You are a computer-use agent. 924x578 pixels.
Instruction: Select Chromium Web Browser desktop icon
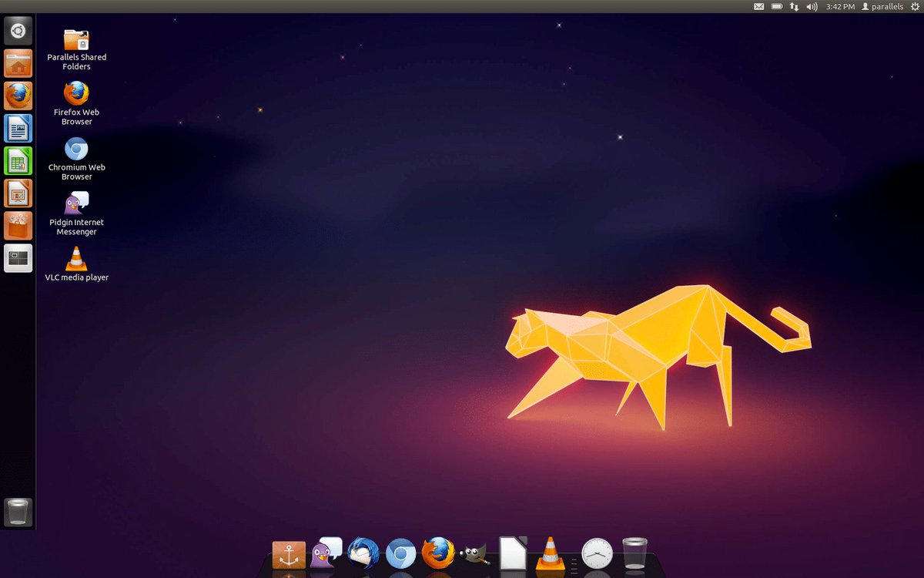point(76,159)
